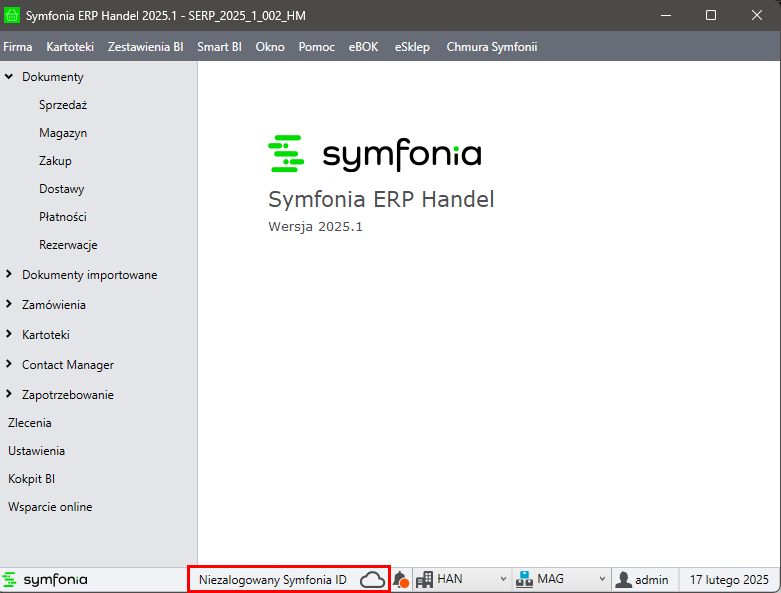Minimize the Symfonia ERP Handel window

tap(666, 15)
